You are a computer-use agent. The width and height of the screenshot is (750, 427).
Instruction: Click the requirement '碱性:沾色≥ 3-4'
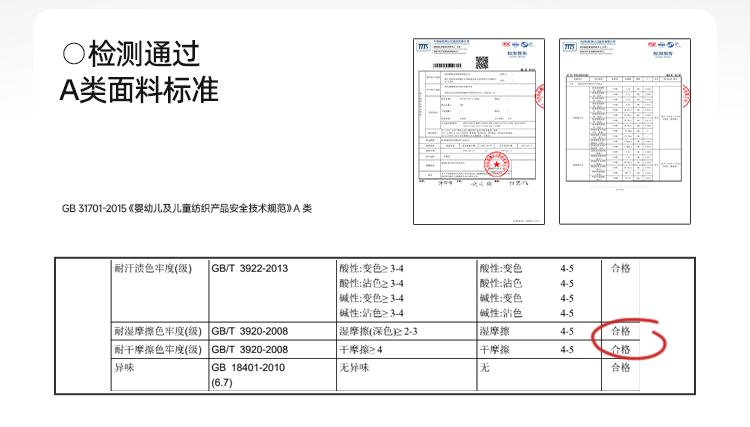372,313
